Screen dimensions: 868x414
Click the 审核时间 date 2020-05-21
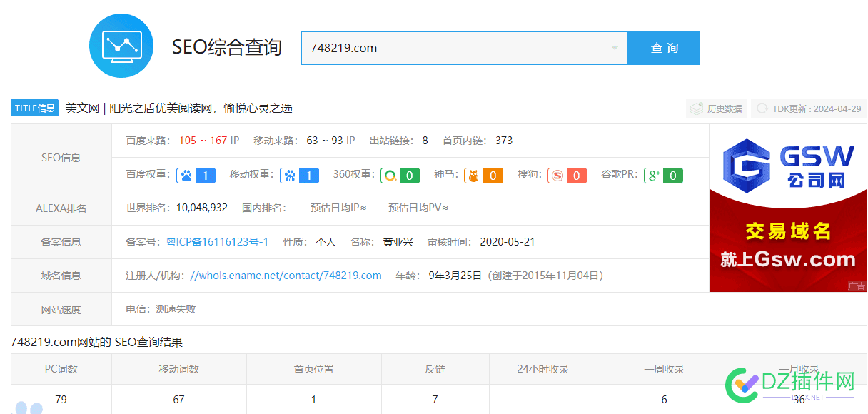point(508,242)
